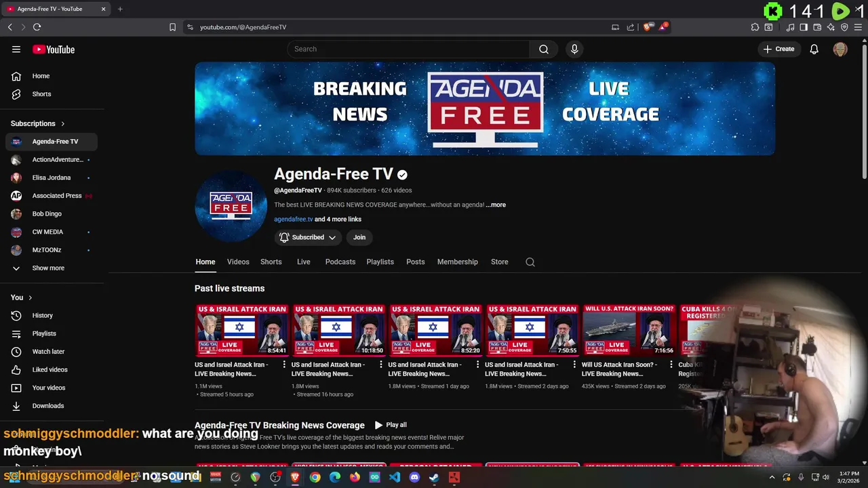This screenshot has height=488, width=868.
Task: Open the Brave wallet icon
Action: pyautogui.click(x=817, y=27)
